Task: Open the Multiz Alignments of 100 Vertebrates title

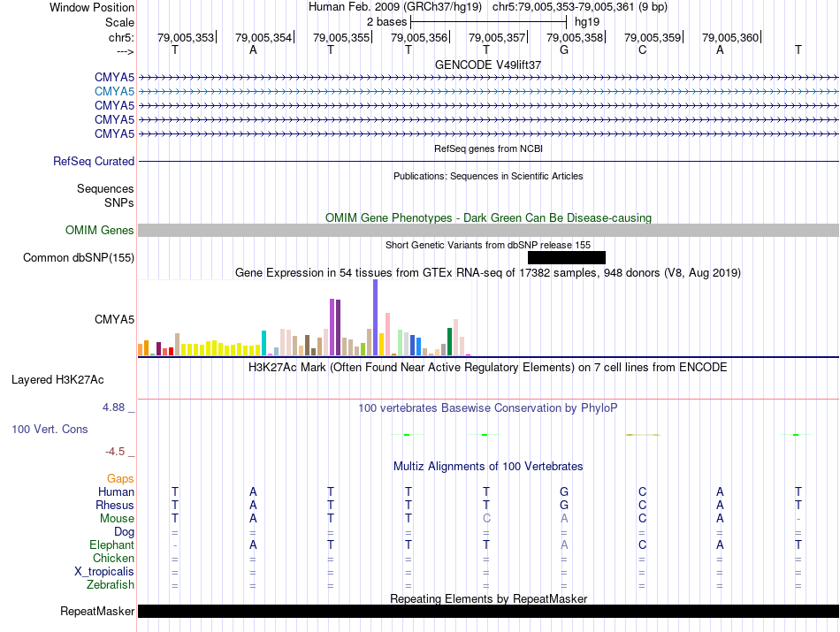Action: (x=487, y=466)
